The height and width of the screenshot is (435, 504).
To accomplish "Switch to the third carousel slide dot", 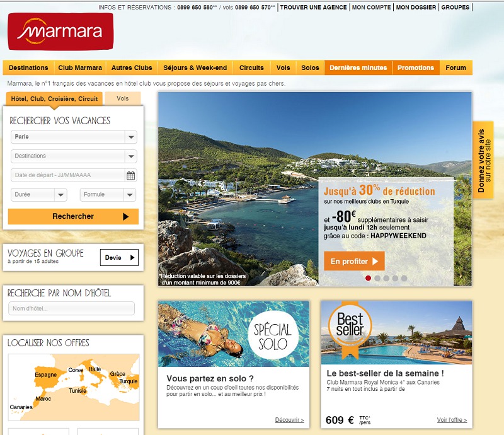I will tap(386, 278).
